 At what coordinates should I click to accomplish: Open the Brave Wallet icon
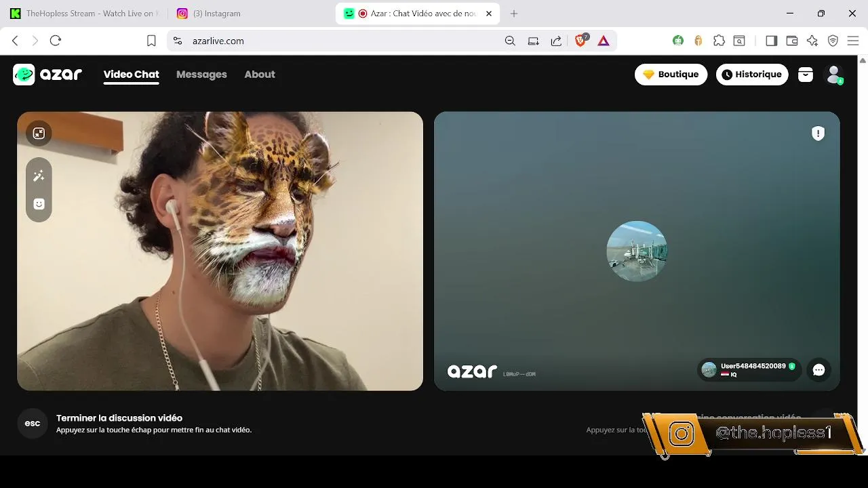coord(791,41)
